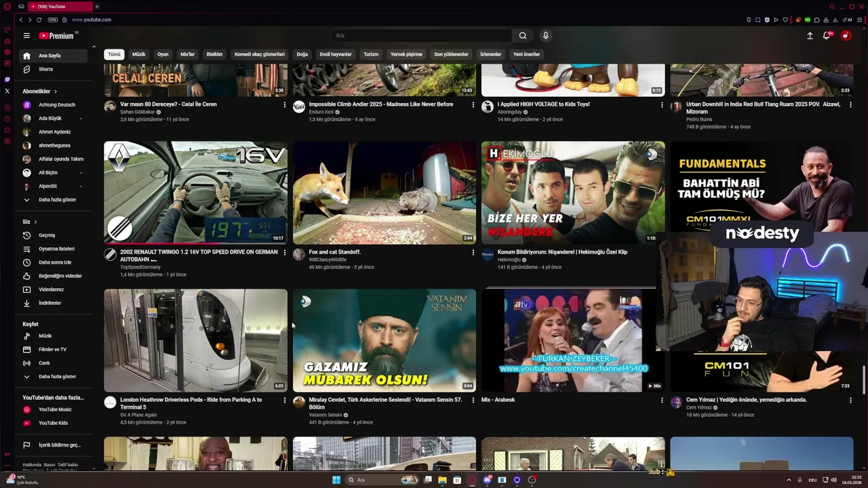Open Oynatma listeleri in sidebar

pos(53,249)
